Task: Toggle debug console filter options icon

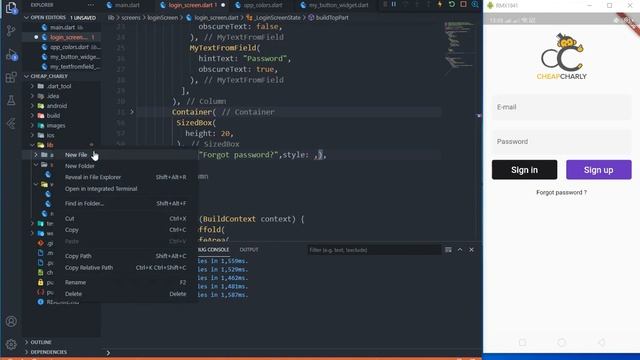Action: [x=448, y=250]
